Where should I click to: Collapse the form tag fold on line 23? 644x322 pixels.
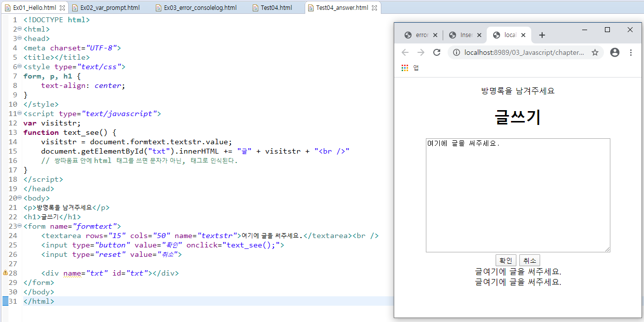coord(19,226)
